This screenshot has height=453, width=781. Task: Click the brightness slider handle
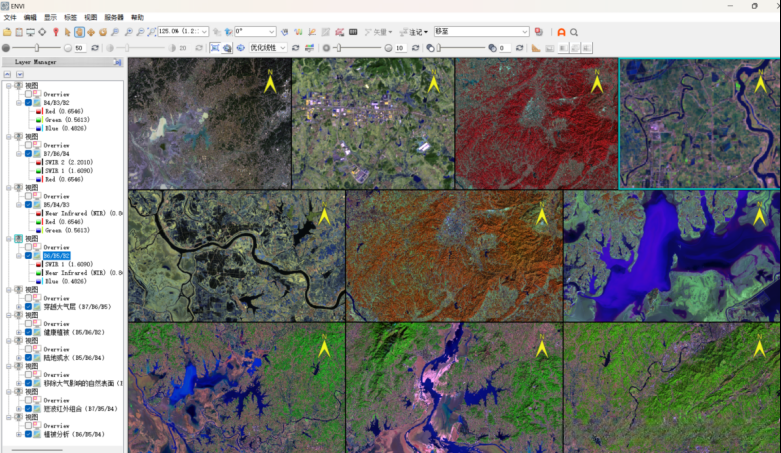pyautogui.click(x=39, y=48)
